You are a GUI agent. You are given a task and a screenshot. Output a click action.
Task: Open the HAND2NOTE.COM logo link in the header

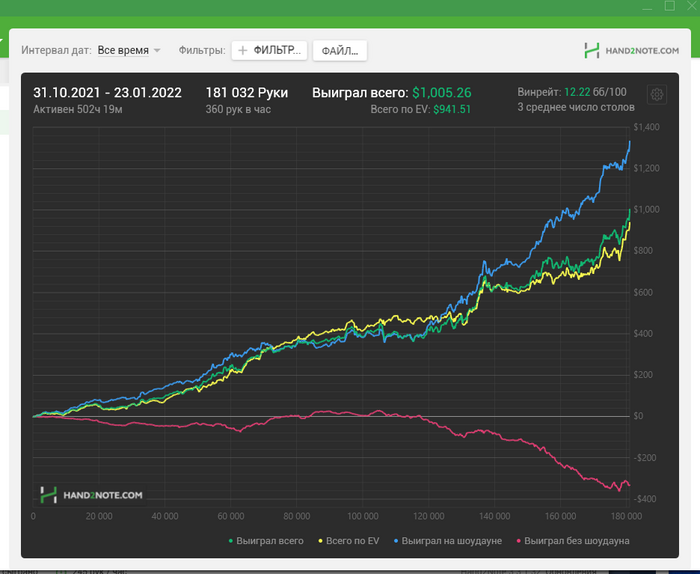[x=631, y=50]
